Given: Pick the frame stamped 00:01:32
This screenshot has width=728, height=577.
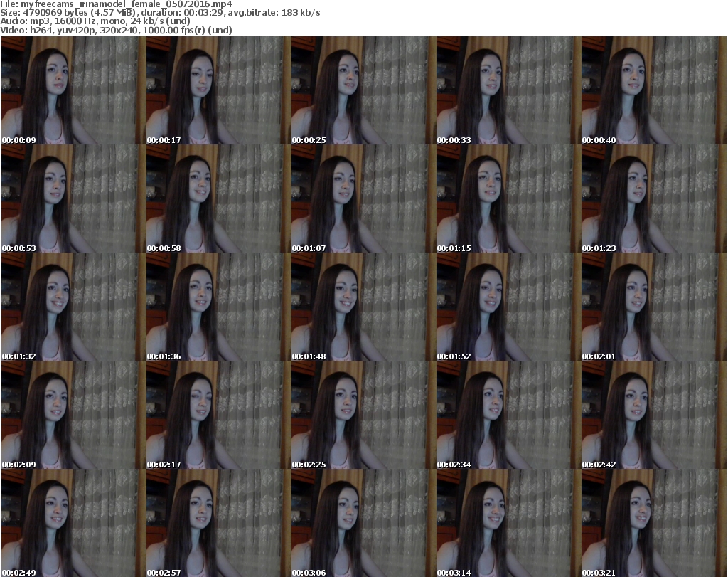Looking at the screenshot, I should tap(73, 307).
